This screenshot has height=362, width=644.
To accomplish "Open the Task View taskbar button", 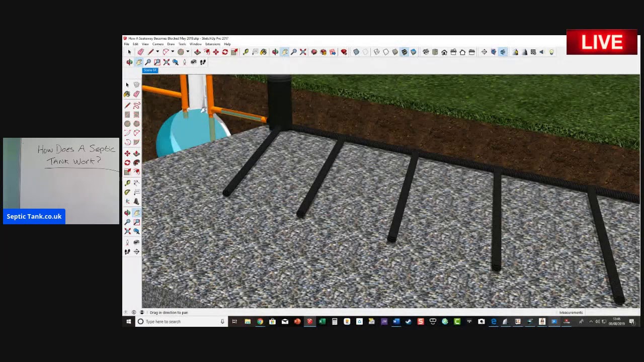I will coord(234,322).
